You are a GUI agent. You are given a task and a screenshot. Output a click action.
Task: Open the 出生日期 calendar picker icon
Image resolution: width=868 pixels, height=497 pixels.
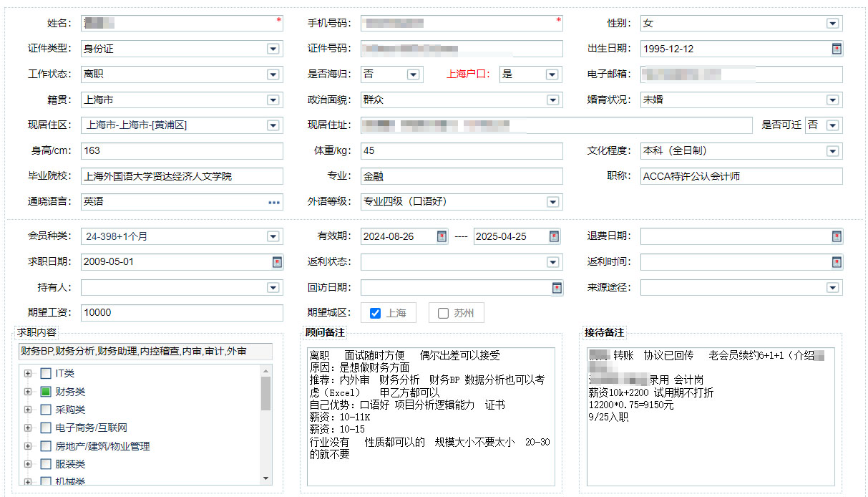pos(837,49)
